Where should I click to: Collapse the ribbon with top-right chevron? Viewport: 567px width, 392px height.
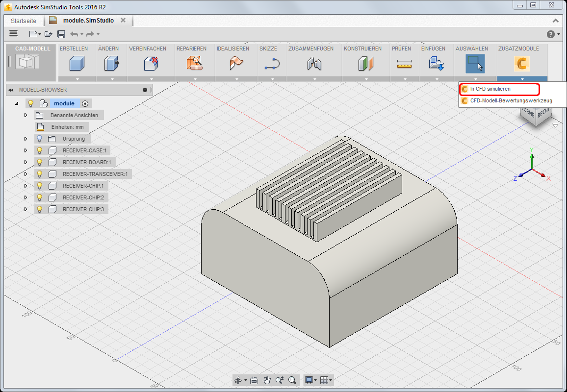click(x=556, y=21)
